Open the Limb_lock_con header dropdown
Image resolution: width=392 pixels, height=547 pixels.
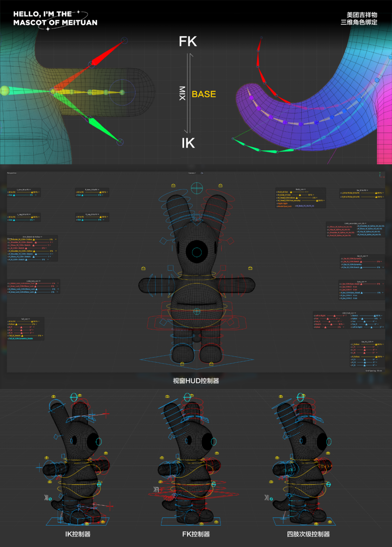[40, 281]
